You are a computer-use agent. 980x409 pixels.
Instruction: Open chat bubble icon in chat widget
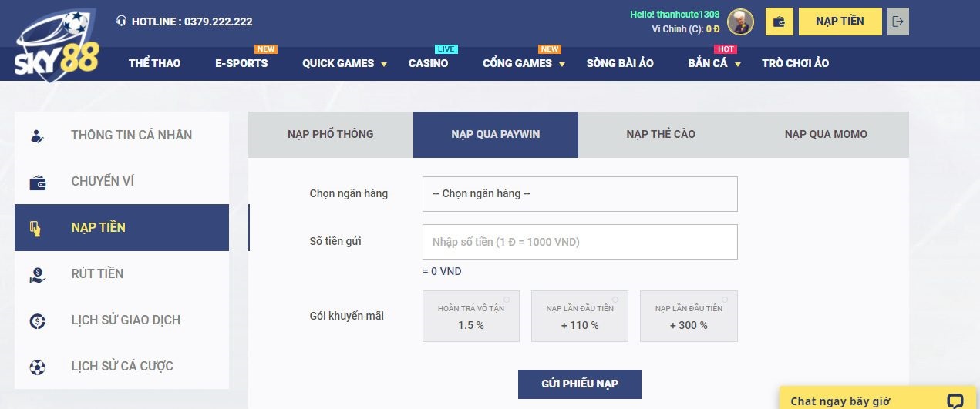pos(955,401)
